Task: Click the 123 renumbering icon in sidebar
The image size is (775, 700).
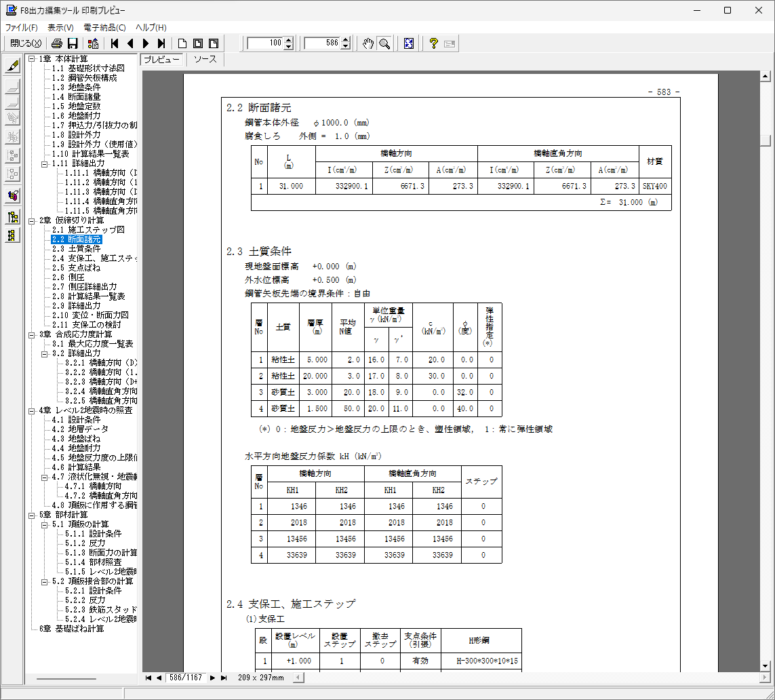Action: [14, 196]
